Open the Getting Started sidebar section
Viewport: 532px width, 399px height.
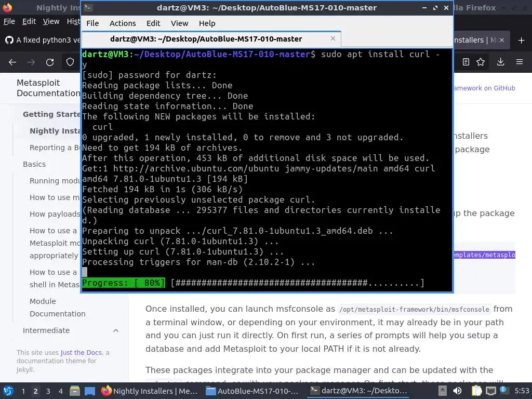pyautogui.click(x=51, y=114)
